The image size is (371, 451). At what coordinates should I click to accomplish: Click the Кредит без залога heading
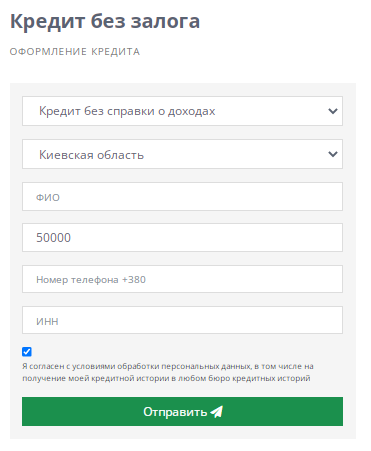point(105,22)
